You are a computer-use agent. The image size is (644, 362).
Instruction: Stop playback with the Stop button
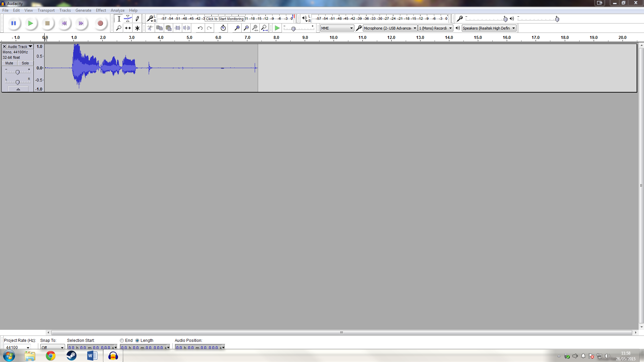(x=47, y=23)
